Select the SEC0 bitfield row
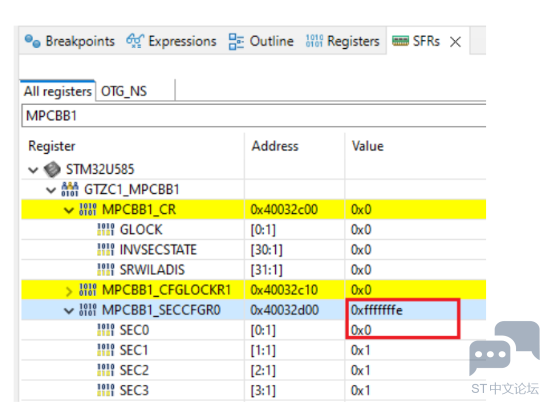 pyautogui.click(x=254, y=330)
